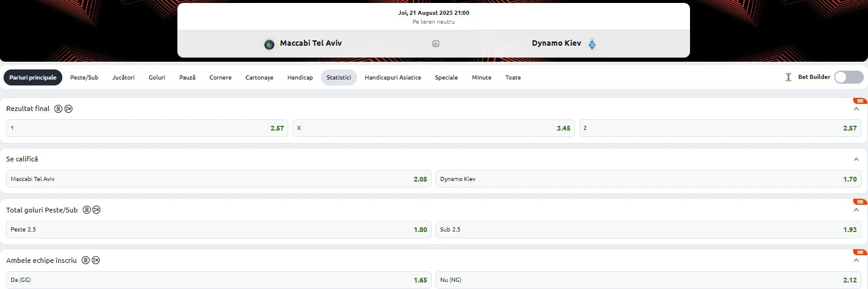Viewport: 868px width, 289px height.
Task: Select Peste 2.5 goals at 1.80
Action: coord(219,229)
